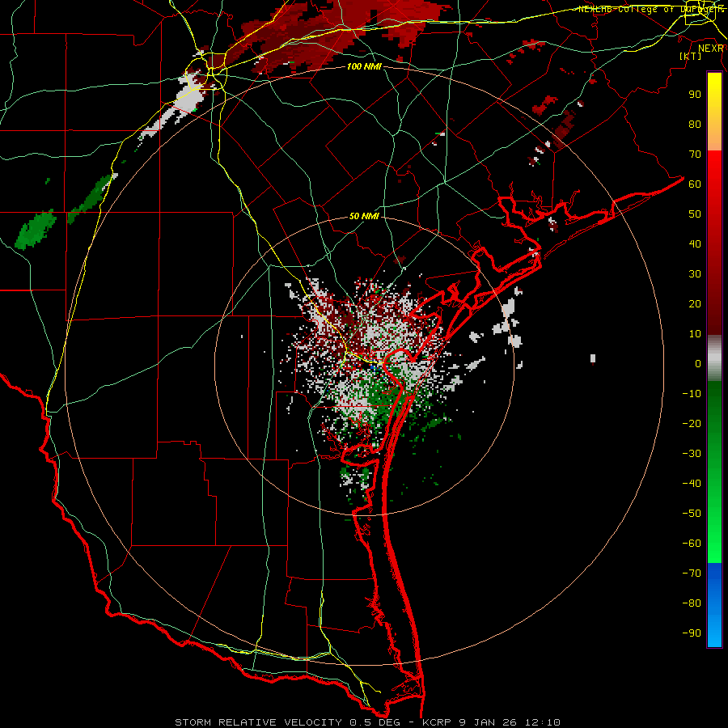The width and height of the screenshot is (728, 728).
Task: Click the "[KT]" units label above the scale
Action: (x=691, y=56)
